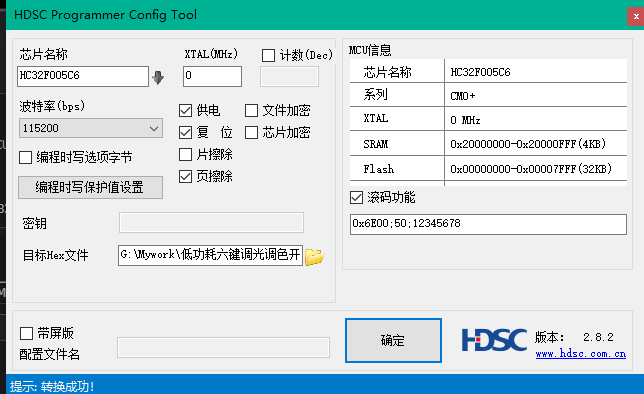The image size is (644, 394).
Task: Click the XTAL(MHz) input field
Action: tap(212, 76)
